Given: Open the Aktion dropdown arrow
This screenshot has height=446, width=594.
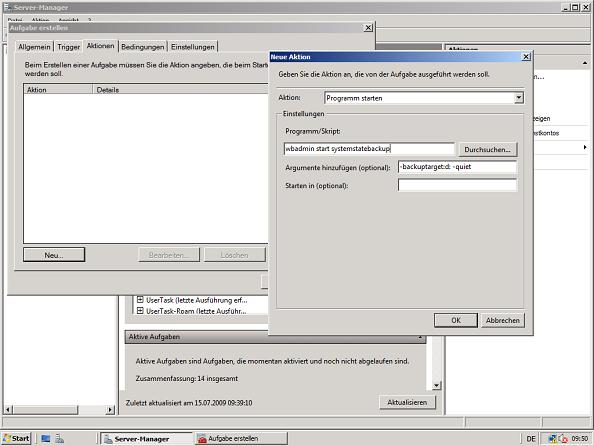Looking at the screenshot, I should pyautogui.click(x=519, y=98).
